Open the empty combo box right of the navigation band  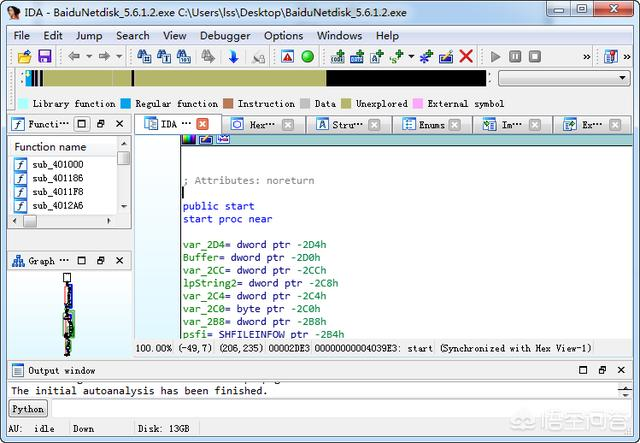click(x=564, y=78)
